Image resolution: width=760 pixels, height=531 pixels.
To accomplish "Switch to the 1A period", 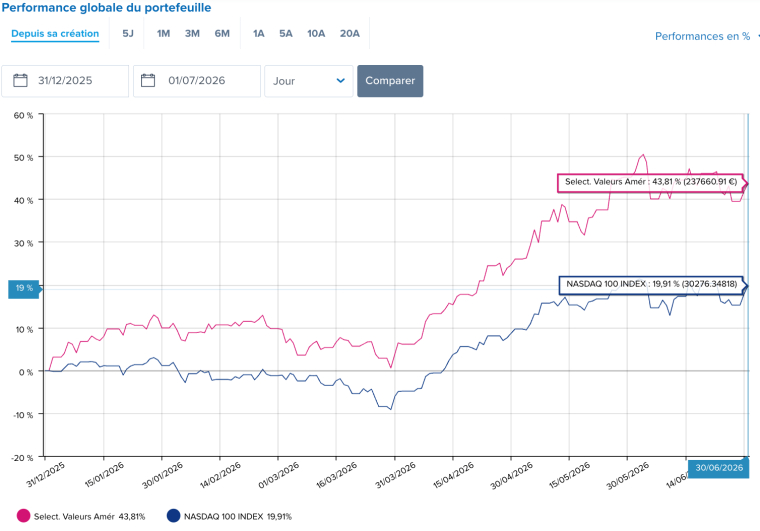I will click(258, 33).
